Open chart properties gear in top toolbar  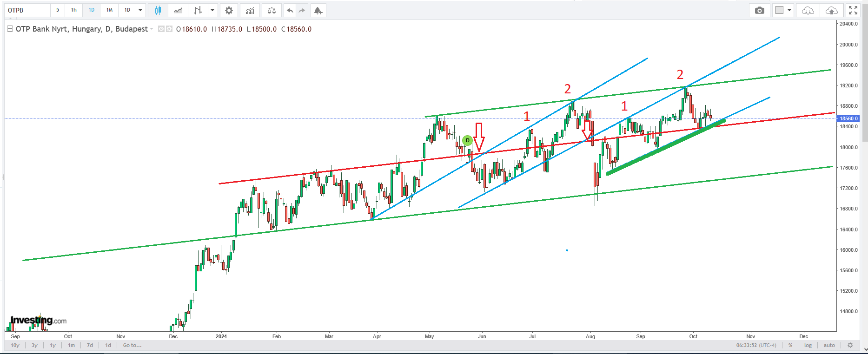(229, 10)
